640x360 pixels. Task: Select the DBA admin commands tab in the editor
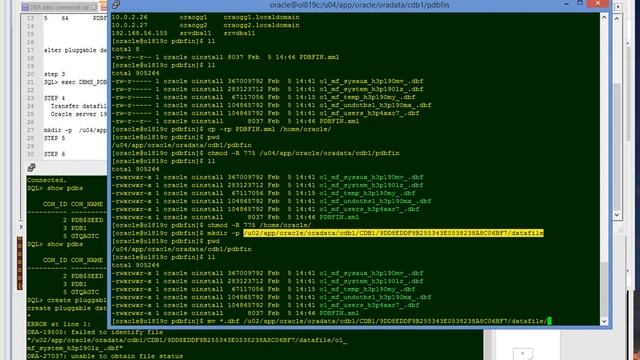click(x=60, y=7)
